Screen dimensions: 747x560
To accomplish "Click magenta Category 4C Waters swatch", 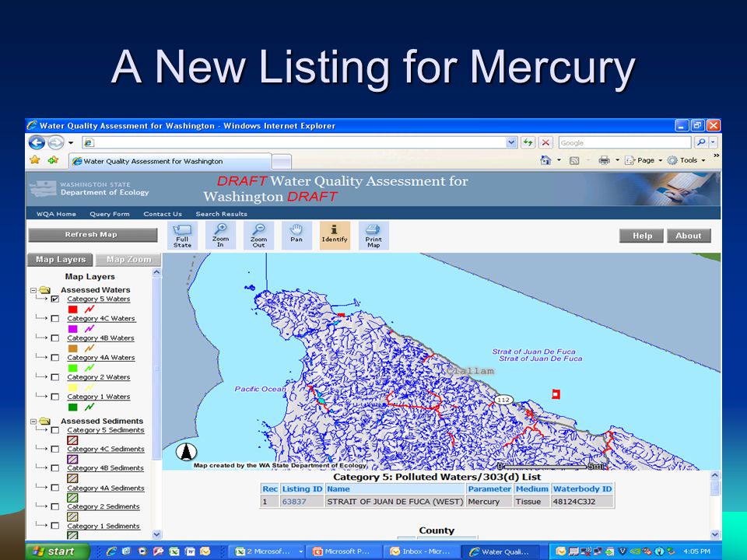I will coord(72,328).
